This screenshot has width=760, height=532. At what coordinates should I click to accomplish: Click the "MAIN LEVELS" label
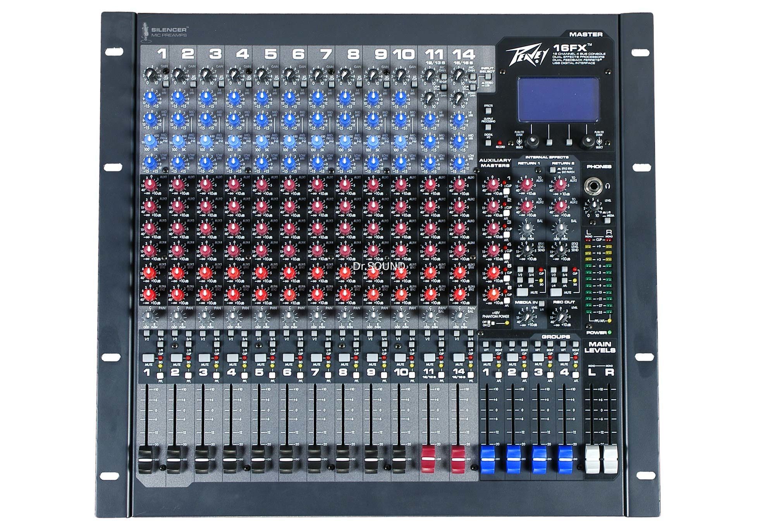(x=600, y=347)
